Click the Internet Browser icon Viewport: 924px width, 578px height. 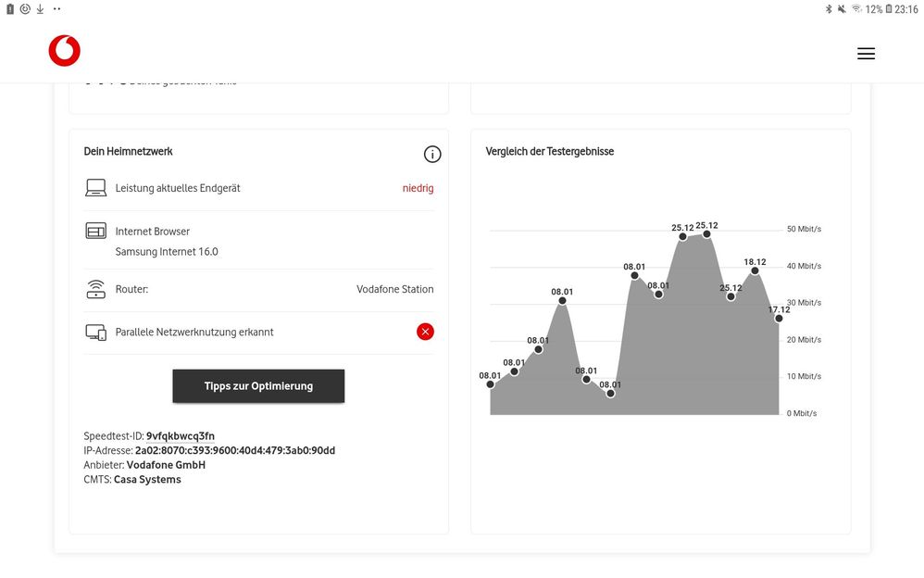click(96, 231)
